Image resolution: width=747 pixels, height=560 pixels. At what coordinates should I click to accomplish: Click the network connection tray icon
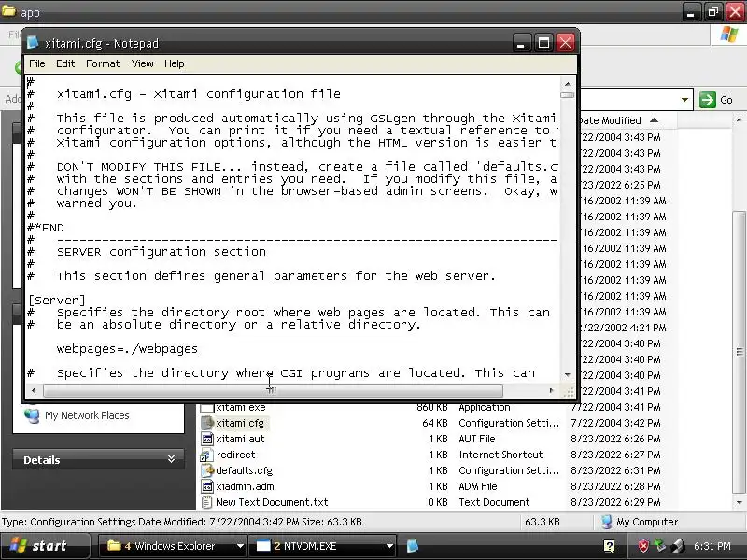[661, 545]
